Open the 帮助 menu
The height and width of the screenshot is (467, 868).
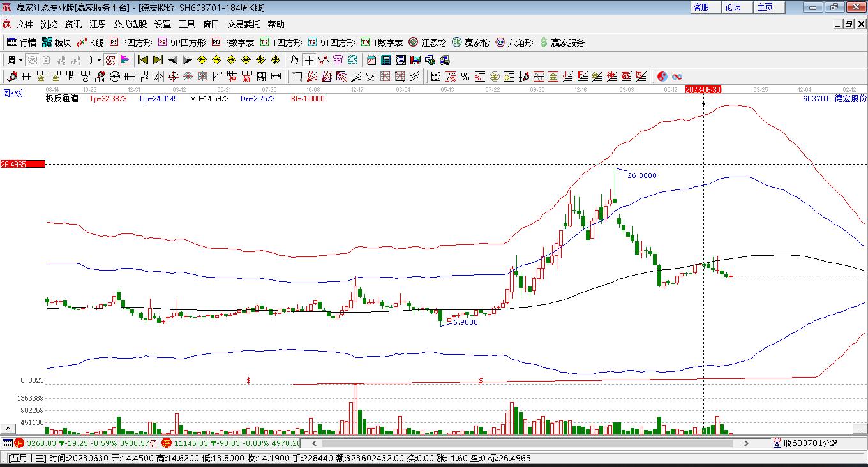click(x=276, y=24)
